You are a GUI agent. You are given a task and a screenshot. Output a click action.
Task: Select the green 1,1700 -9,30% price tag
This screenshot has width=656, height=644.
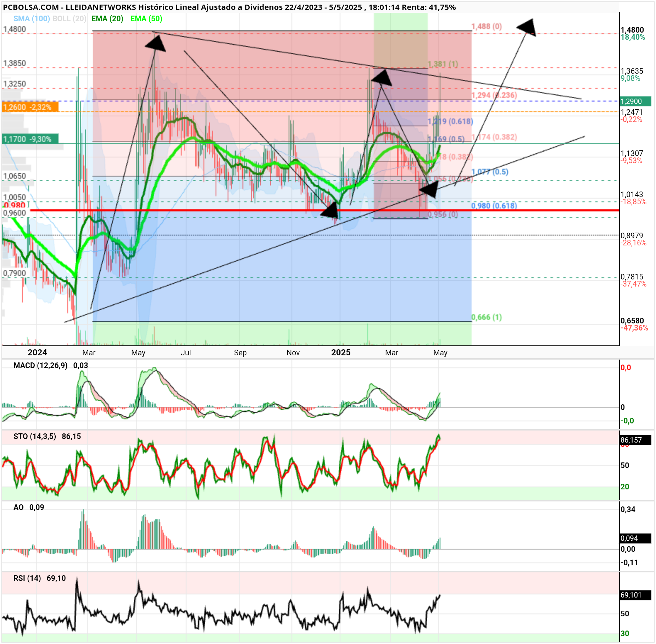click(30, 139)
